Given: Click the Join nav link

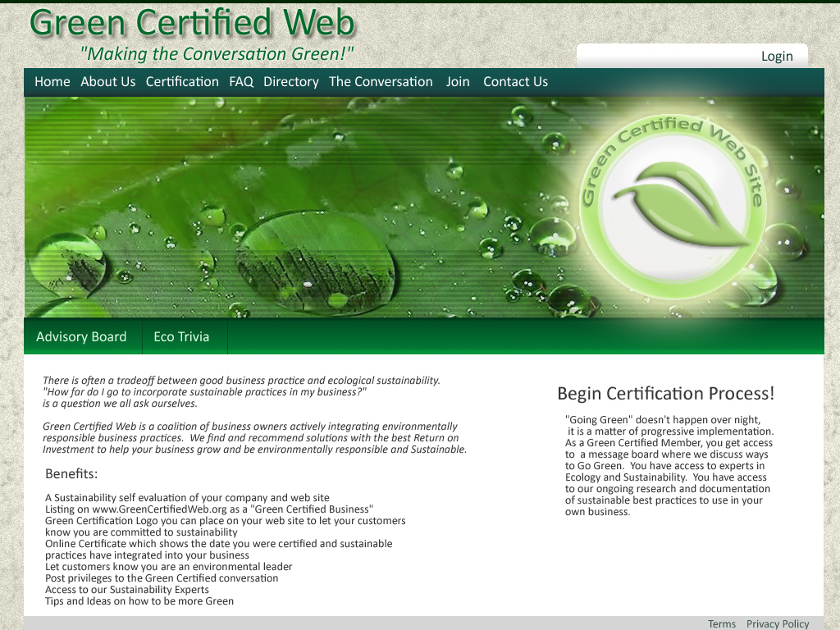Looking at the screenshot, I should 458,82.
